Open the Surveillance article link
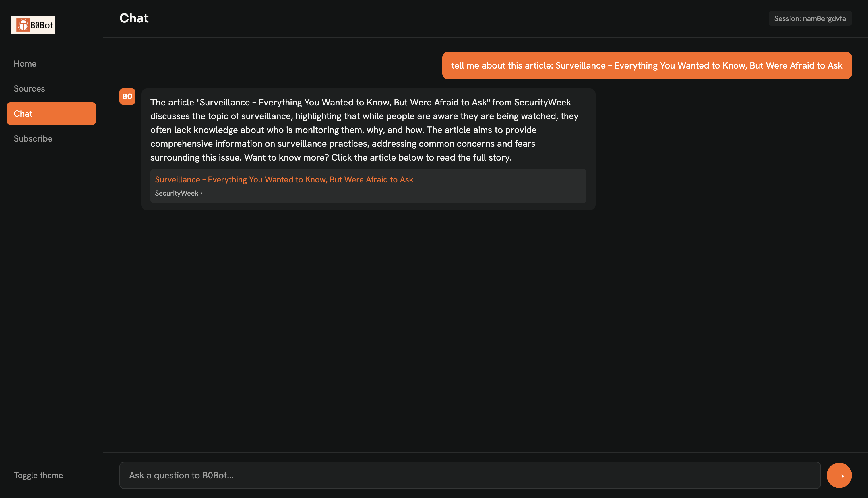Image resolution: width=868 pixels, height=498 pixels. pyautogui.click(x=284, y=179)
